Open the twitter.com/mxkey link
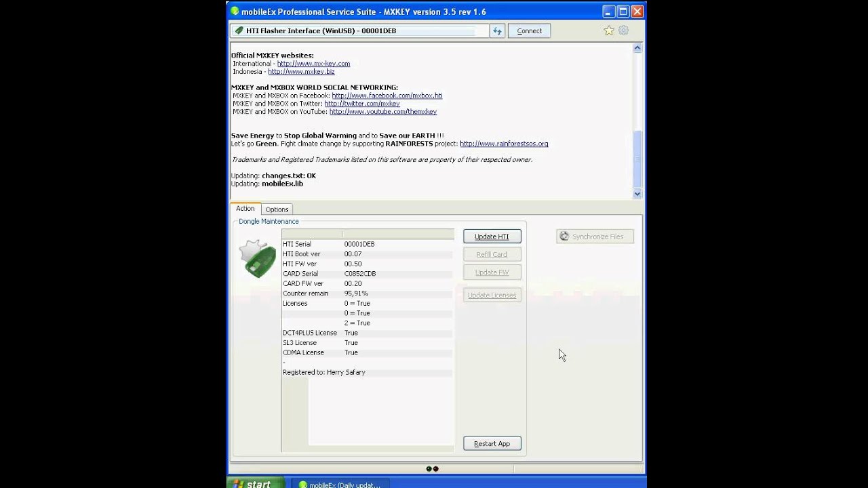 (361, 104)
